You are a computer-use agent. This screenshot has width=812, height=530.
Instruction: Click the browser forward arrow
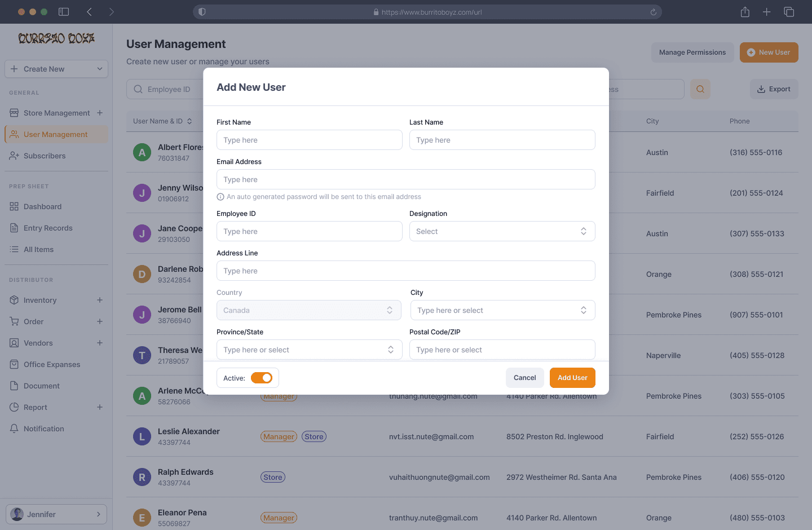[111, 12]
